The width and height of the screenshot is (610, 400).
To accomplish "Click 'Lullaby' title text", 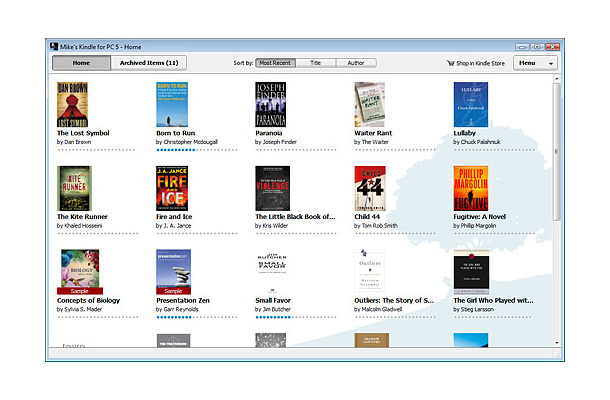I will [465, 133].
